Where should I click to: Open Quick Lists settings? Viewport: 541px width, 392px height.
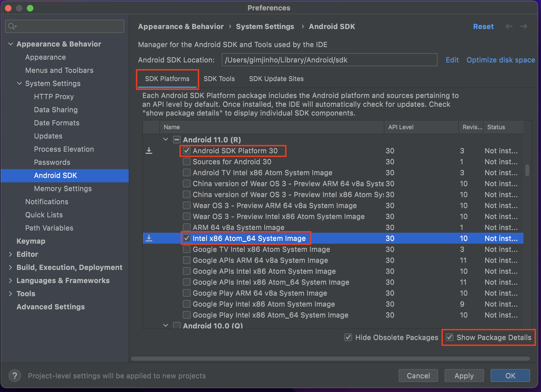[x=44, y=215]
